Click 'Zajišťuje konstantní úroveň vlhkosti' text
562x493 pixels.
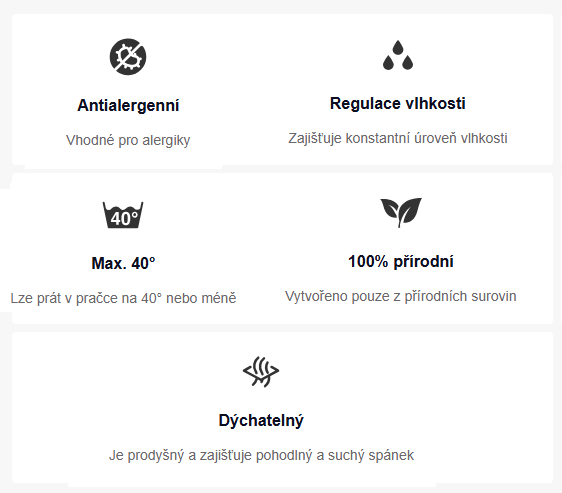[x=398, y=138]
